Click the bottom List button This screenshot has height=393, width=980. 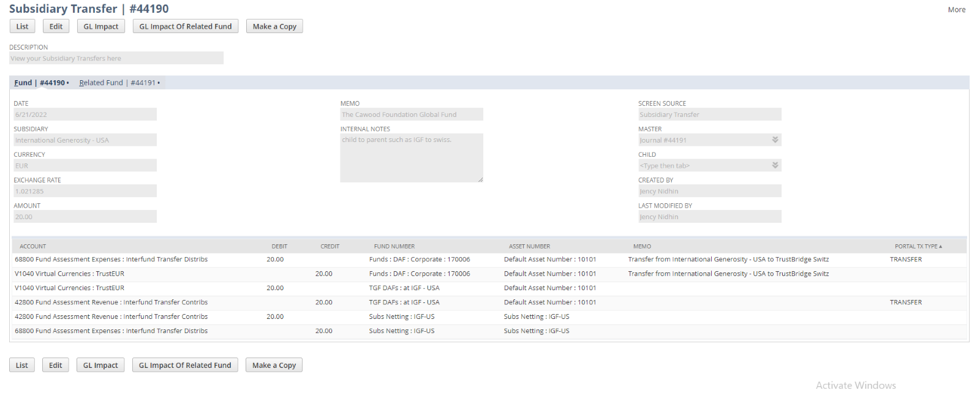coord(22,365)
